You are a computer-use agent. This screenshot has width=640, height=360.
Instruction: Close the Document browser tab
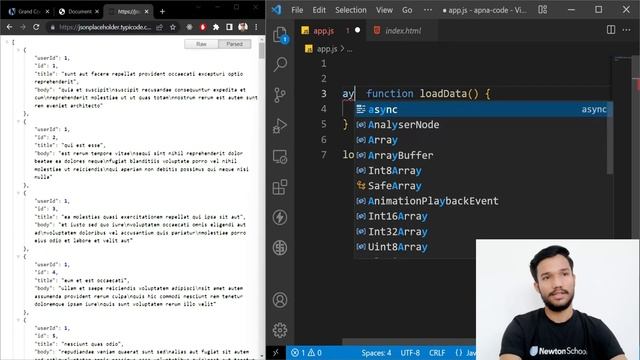[97, 11]
